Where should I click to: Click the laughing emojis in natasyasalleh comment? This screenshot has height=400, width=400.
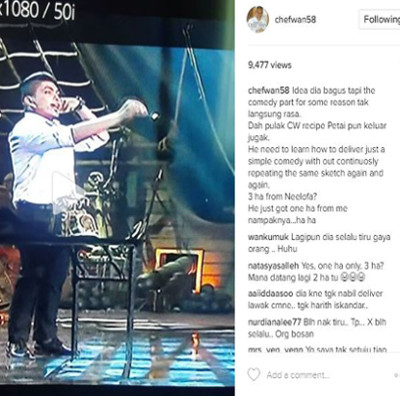pos(353,277)
